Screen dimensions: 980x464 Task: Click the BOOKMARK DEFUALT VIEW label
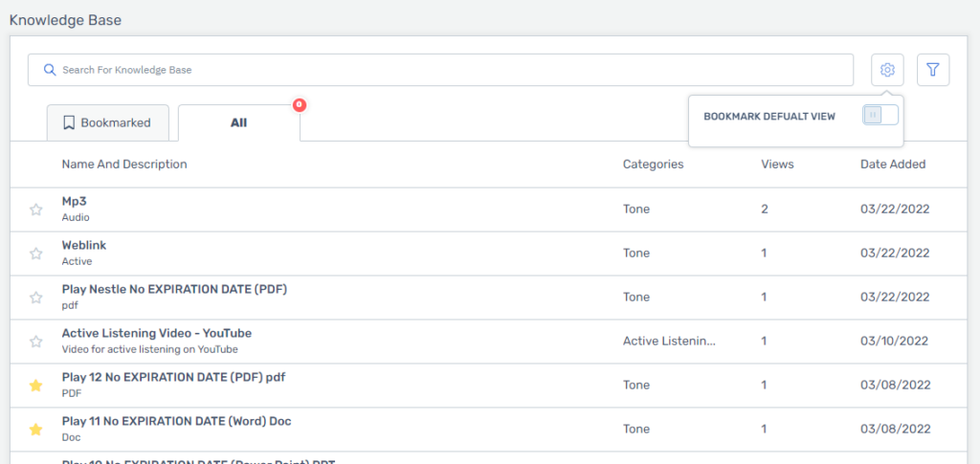(769, 117)
